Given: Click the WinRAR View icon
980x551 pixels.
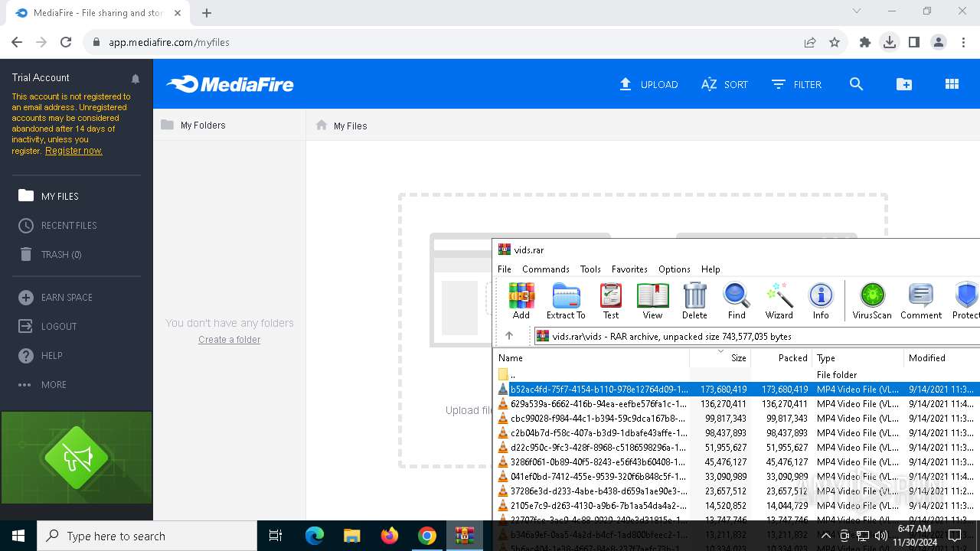Looking at the screenshot, I should (652, 301).
